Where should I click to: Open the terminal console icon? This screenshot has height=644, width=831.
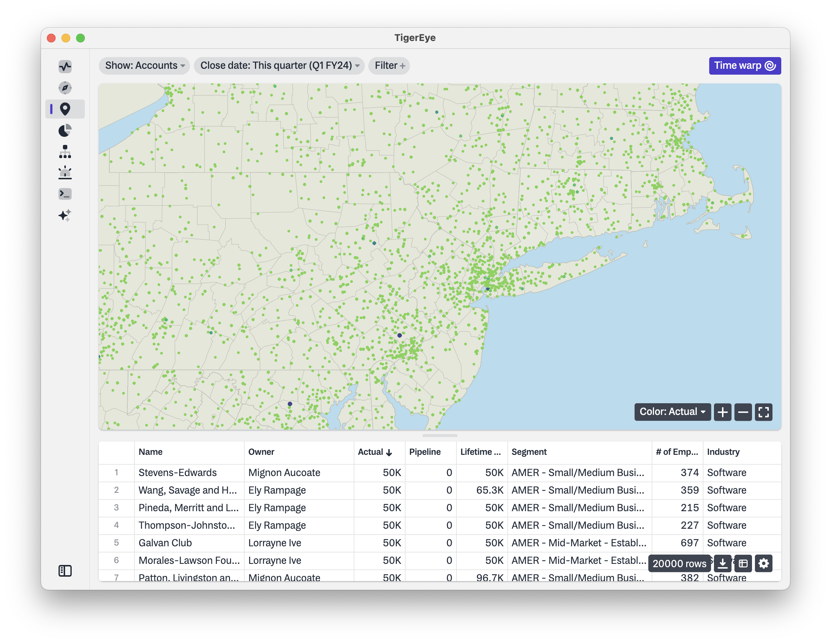(65, 194)
